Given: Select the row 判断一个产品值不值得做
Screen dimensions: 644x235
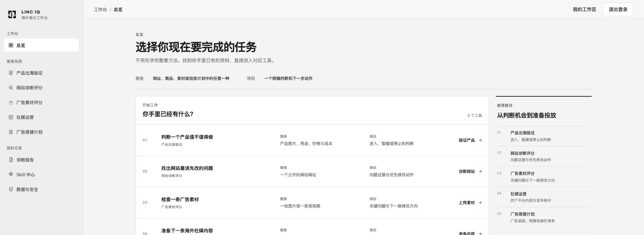Looking at the screenshot, I should [312, 140].
